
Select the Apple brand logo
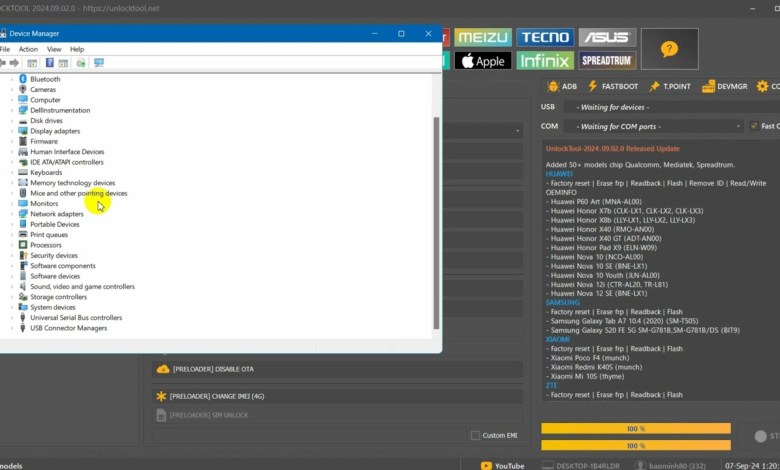(481, 61)
